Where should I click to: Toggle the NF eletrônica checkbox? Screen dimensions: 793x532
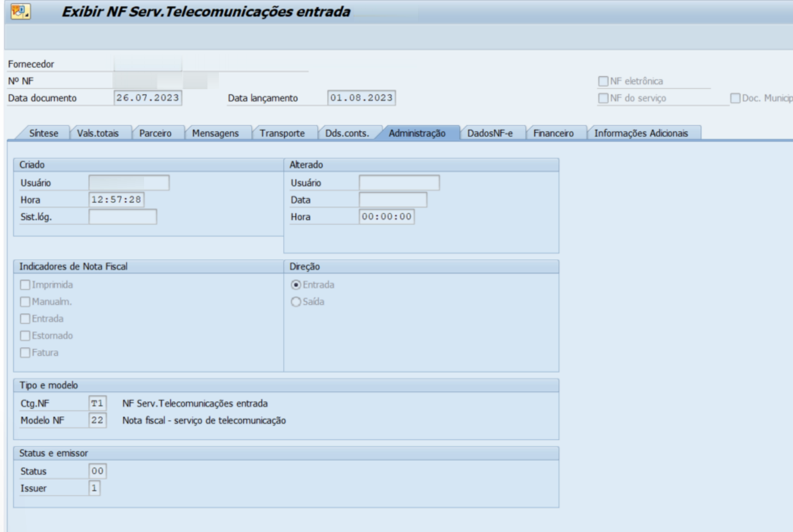[x=603, y=81]
